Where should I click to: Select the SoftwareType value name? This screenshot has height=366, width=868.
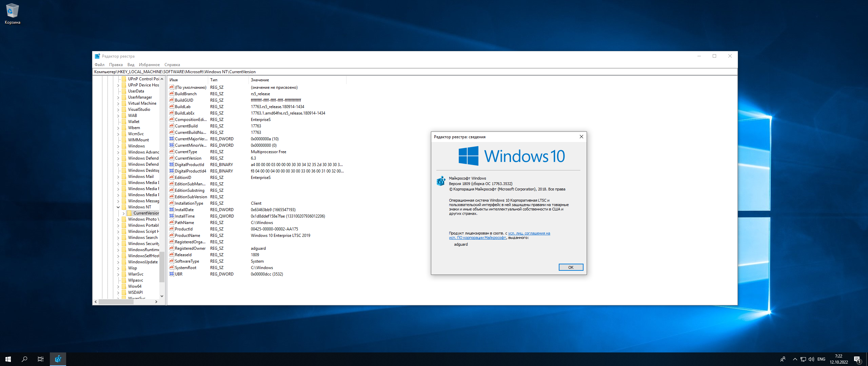[187, 261]
